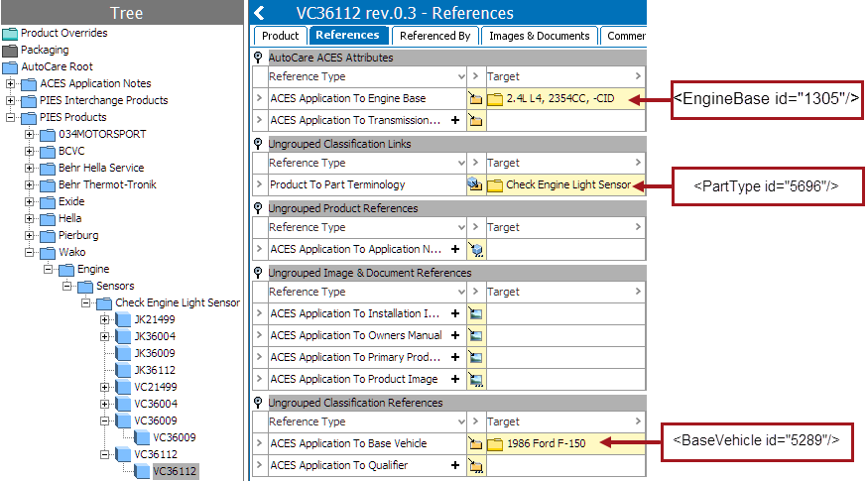Collapse the VC36009 parent node
Image resolution: width=868 pixels, height=481 pixels.
[x=104, y=421]
